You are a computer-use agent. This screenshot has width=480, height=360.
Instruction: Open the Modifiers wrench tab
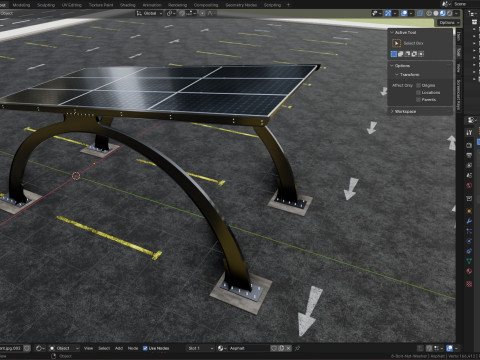coord(469,221)
